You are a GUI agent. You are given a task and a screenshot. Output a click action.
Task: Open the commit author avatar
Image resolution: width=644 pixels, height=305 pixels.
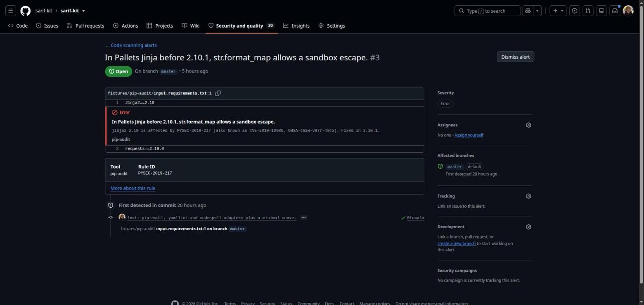pyautogui.click(x=122, y=218)
